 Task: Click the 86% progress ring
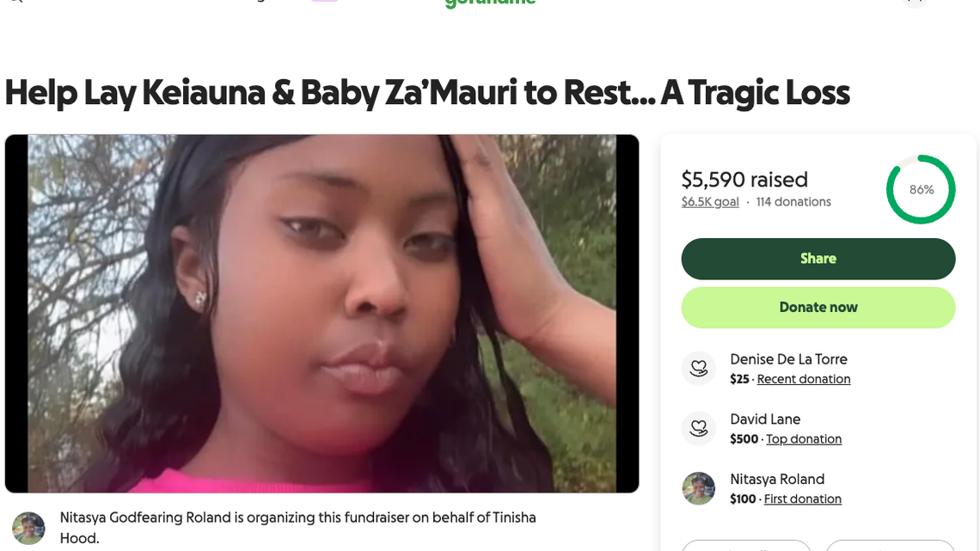click(921, 190)
